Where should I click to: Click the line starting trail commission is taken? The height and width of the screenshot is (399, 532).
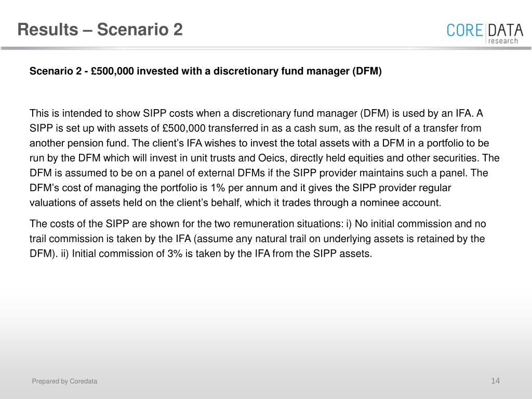[257, 239]
